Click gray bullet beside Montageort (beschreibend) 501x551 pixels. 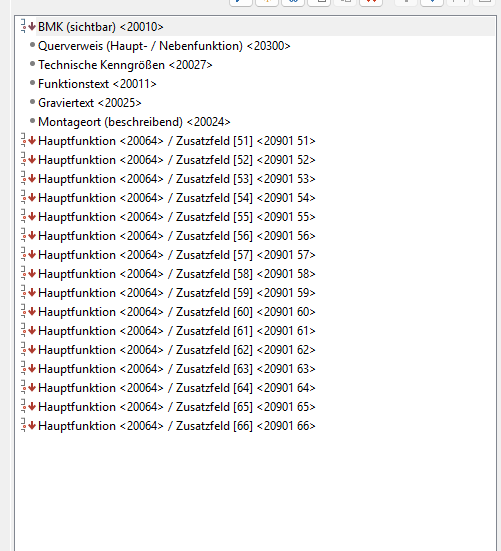(x=32, y=121)
